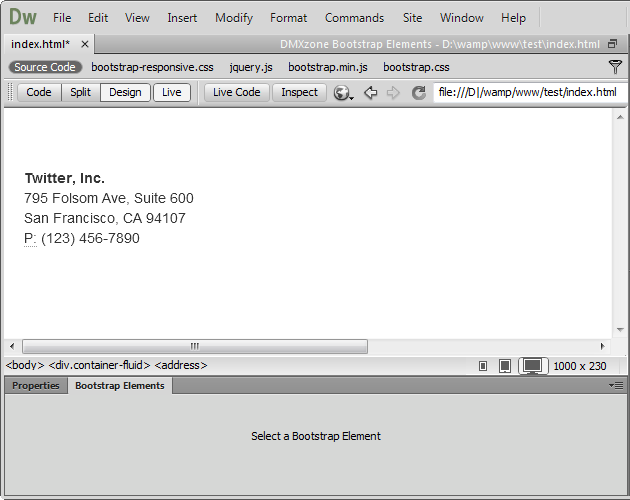This screenshot has height=500, width=630.
Task: Open bootstrap-responsive.css related file
Action: click(x=152, y=67)
